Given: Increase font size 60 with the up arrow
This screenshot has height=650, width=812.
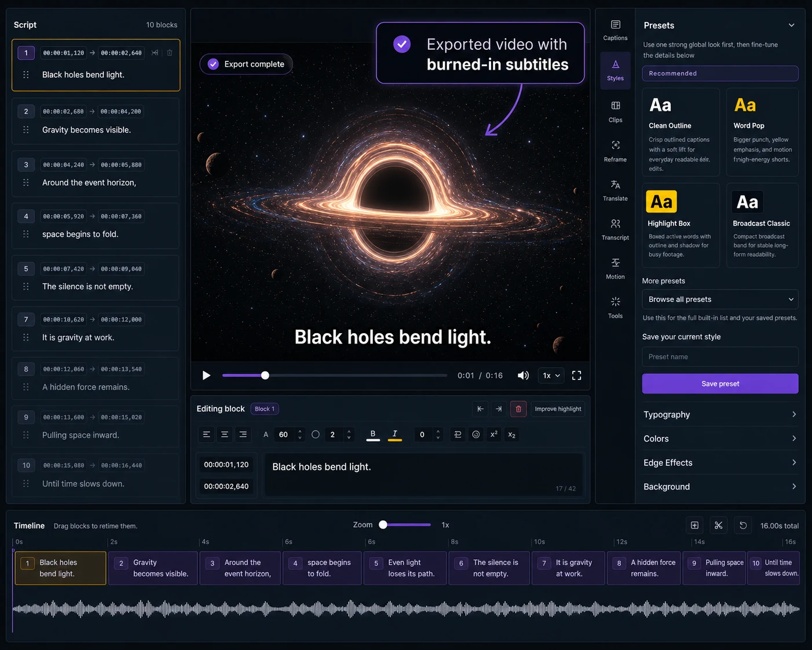Looking at the screenshot, I should [x=299, y=431].
